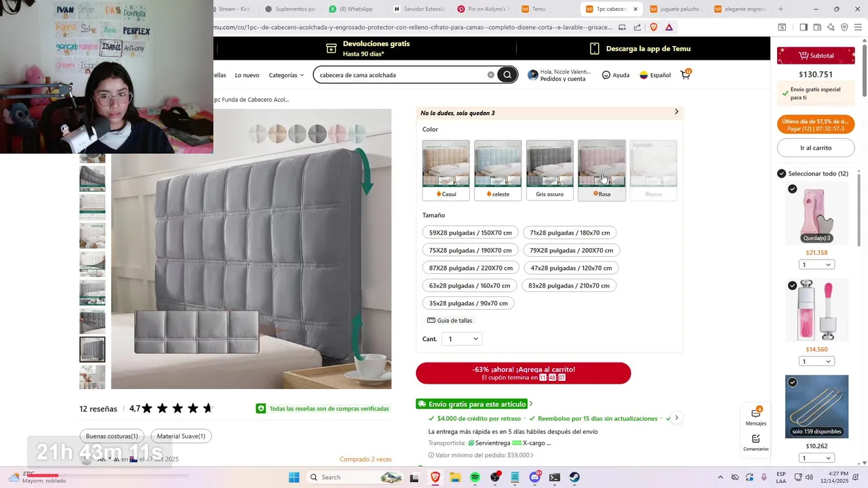Viewport: 868px width, 488px height.
Task: Select size 75X28 pulgadas / 190X70 cm
Action: [470, 250]
